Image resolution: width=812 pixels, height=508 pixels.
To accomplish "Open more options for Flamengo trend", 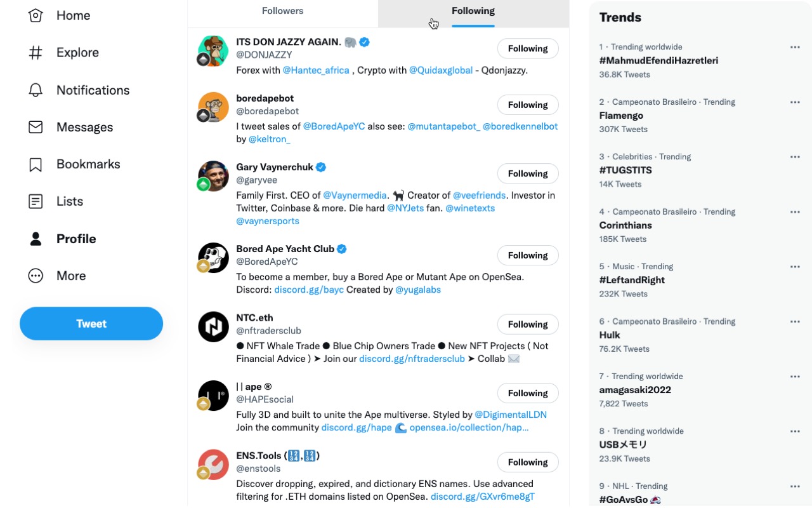I will tap(795, 102).
